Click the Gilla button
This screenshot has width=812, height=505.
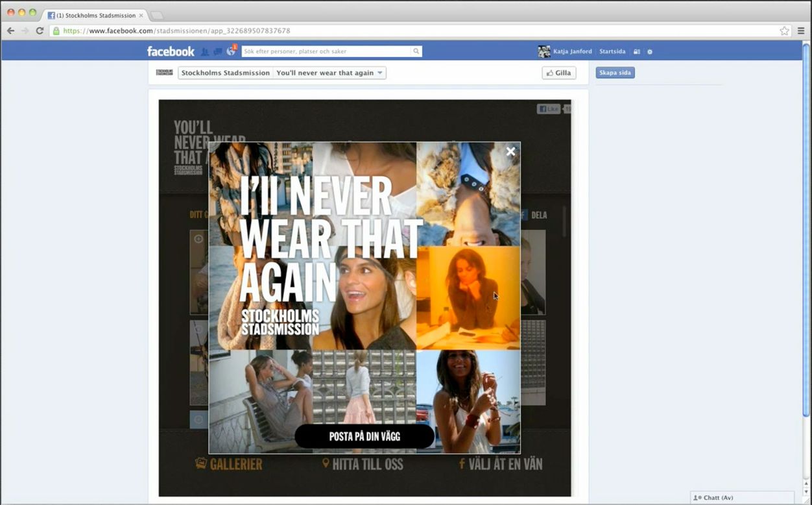(x=559, y=73)
